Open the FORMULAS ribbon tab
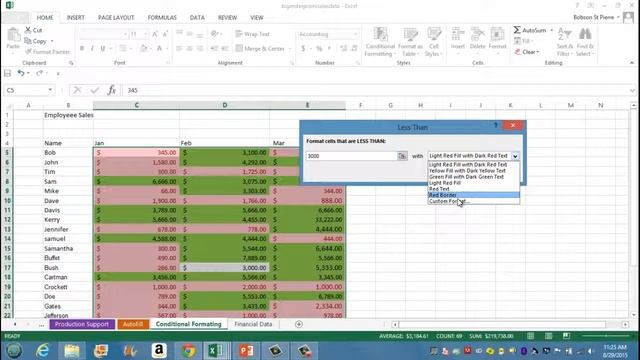 point(162,18)
